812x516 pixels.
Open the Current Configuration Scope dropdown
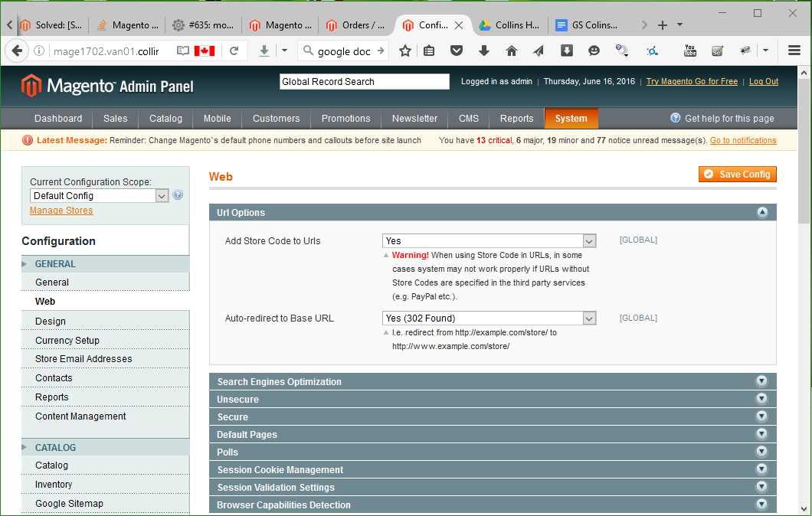pos(100,196)
